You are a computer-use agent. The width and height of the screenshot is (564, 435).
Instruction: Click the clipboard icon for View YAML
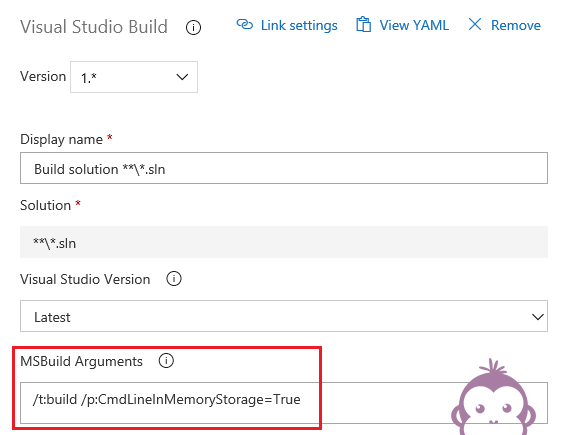(363, 25)
